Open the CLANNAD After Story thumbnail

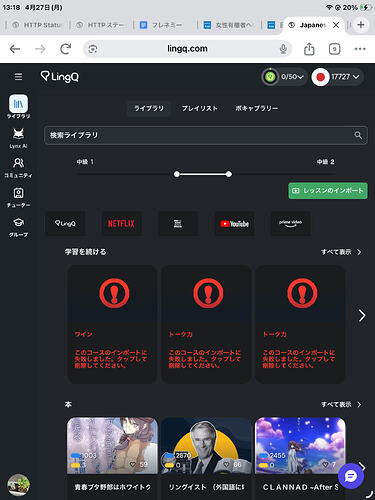coord(300,445)
